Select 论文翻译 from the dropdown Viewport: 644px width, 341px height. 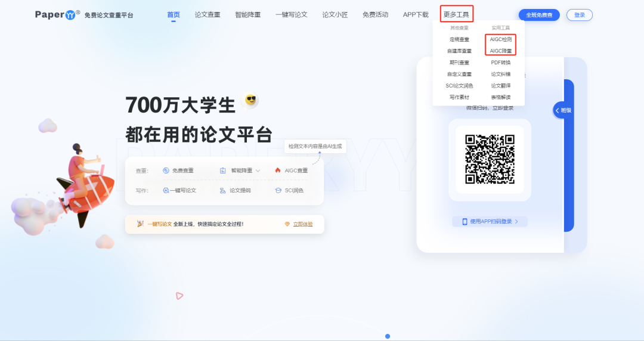[501, 86]
